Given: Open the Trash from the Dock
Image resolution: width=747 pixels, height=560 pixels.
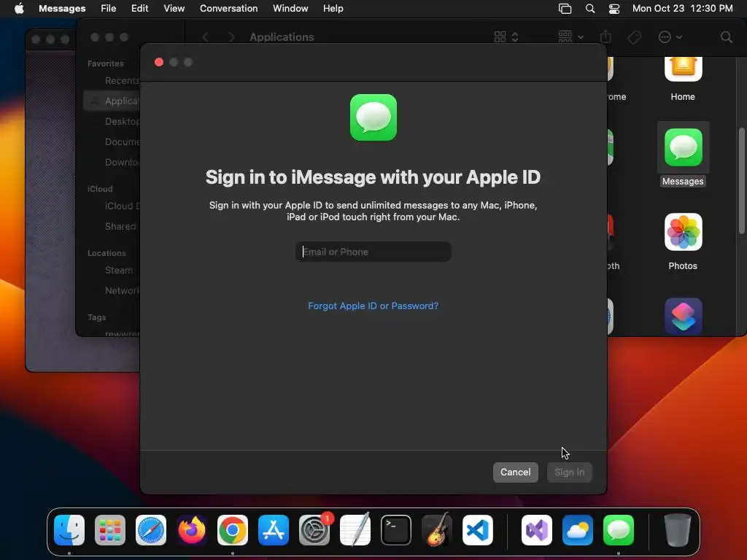Looking at the screenshot, I should point(678,530).
